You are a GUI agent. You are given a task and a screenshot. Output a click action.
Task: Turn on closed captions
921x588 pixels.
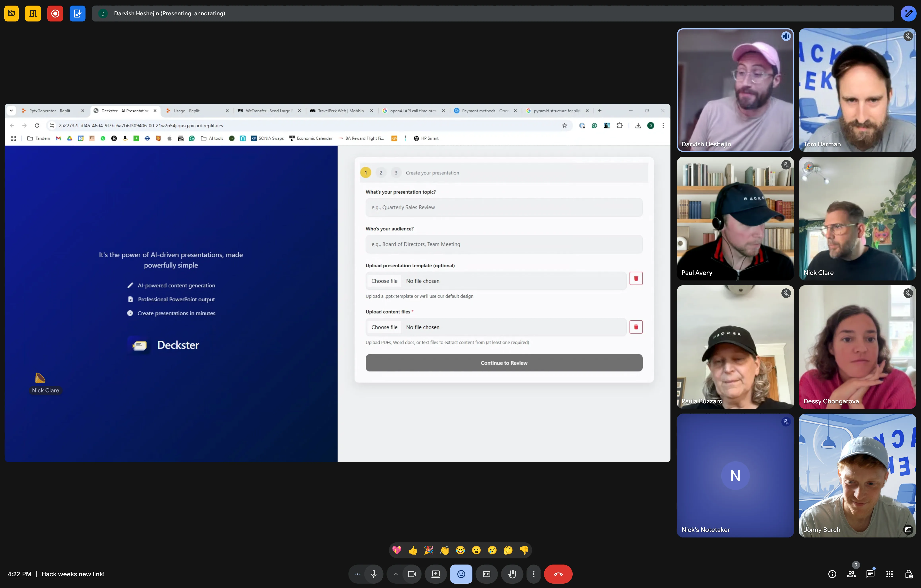[487, 574]
